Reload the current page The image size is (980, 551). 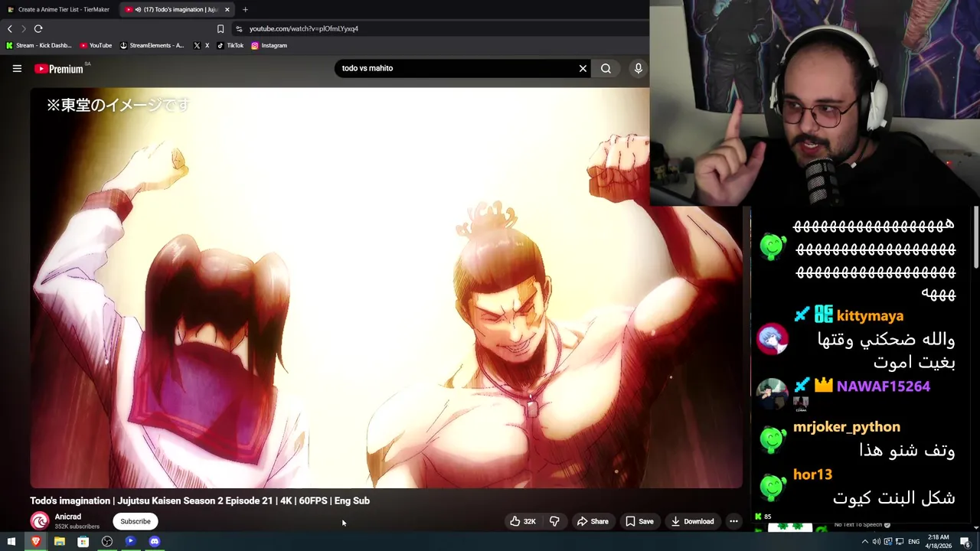click(x=38, y=28)
